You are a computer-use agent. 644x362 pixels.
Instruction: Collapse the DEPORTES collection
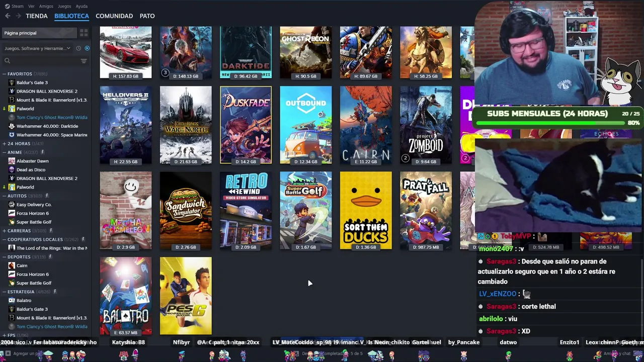click(x=5, y=257)
